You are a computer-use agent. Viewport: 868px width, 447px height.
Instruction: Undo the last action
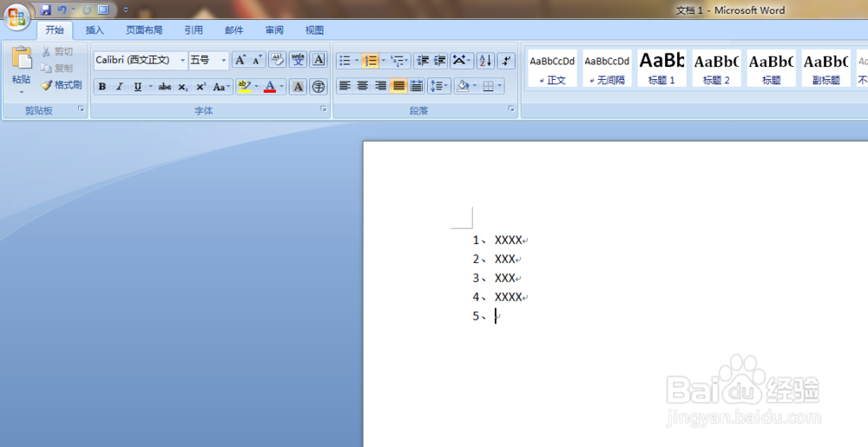pyautogui.click(x=62, y=10)
